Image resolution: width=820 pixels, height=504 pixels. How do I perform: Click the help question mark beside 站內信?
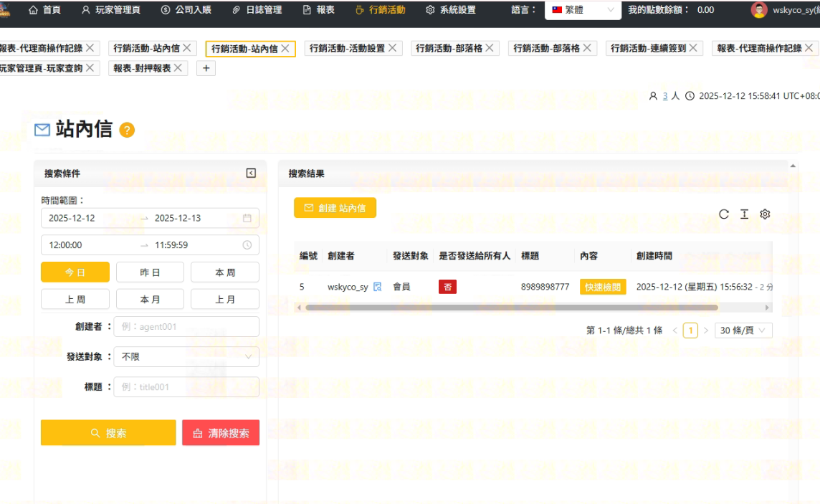(127, 130)
